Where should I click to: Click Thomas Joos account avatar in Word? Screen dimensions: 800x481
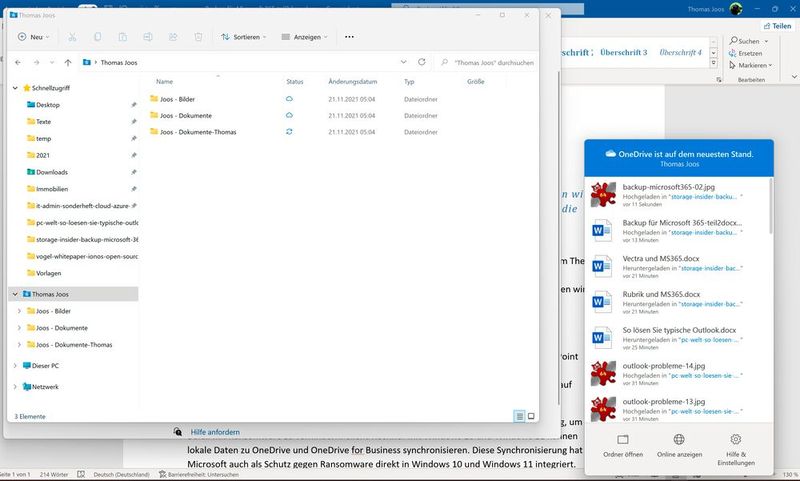pyautogui.click(x=735, y=9)
